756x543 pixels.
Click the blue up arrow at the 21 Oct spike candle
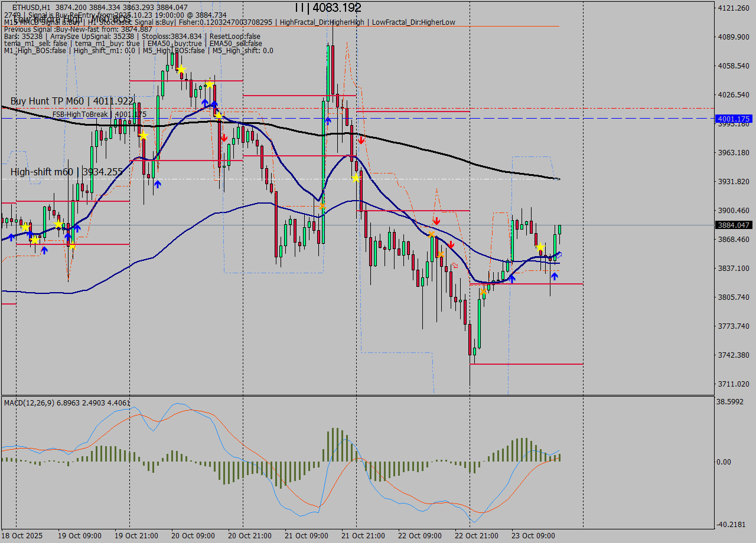coord(328,120)
